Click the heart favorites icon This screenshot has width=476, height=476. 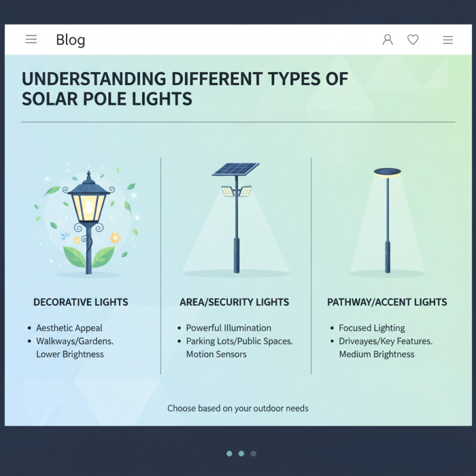tap(413, 40)
